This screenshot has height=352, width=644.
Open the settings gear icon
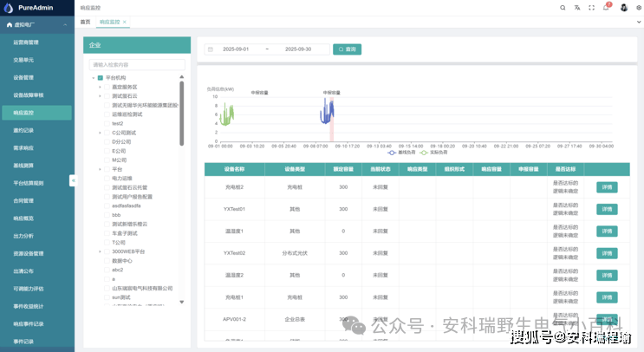[639, 8]
